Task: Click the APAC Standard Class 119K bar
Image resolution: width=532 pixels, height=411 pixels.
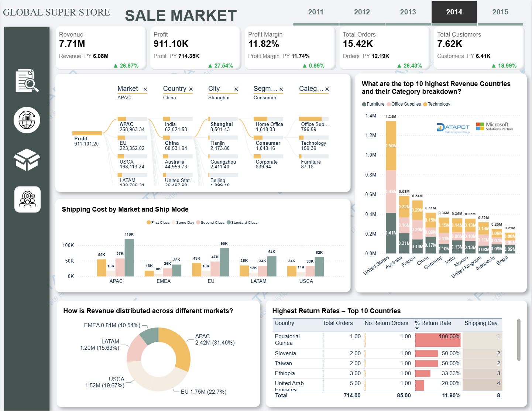Action: click(129, 258)
